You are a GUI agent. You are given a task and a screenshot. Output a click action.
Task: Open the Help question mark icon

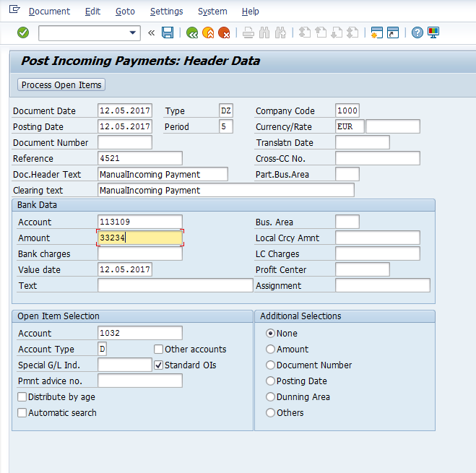(x=417, y=32)
